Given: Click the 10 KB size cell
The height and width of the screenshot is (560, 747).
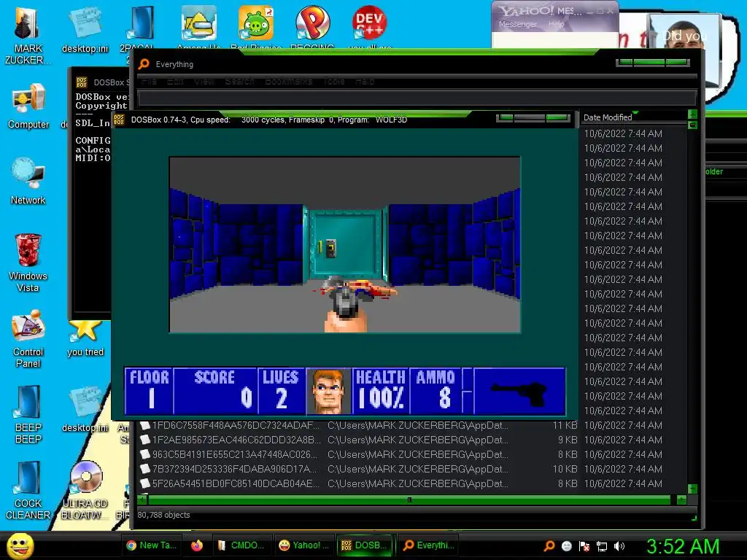Looking at the screenshot, I should 565,469.
